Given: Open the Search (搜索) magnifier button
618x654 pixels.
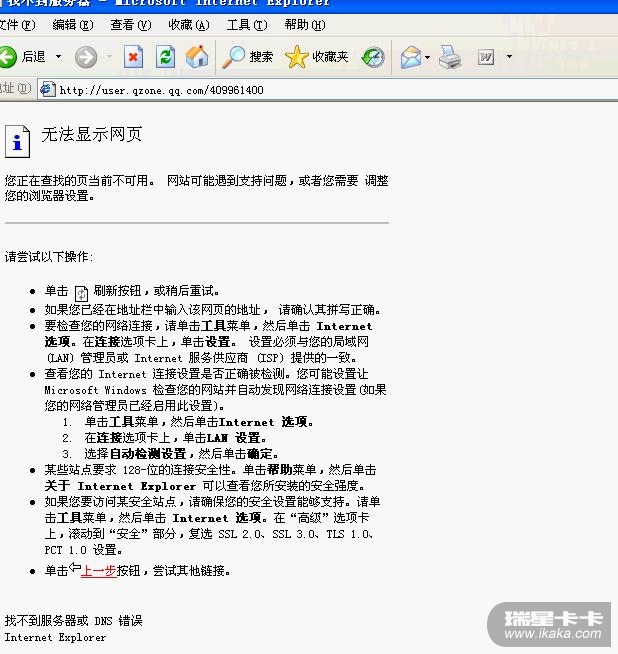Looking at the screenshot, I should [248, 57].
